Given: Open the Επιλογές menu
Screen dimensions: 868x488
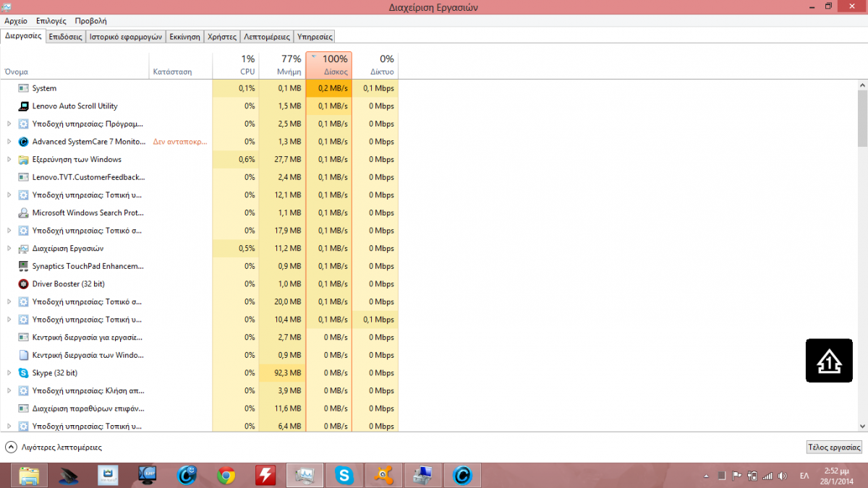Looking at the screenshot, I should (x=51, y=21).
